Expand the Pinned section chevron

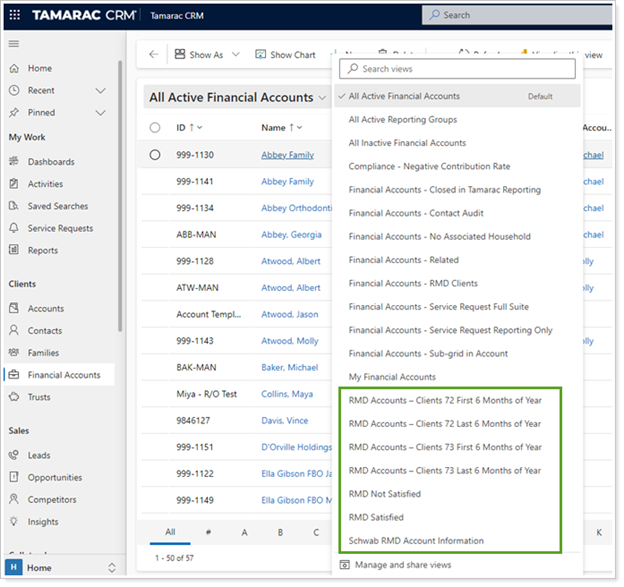(x=100, y=112)
